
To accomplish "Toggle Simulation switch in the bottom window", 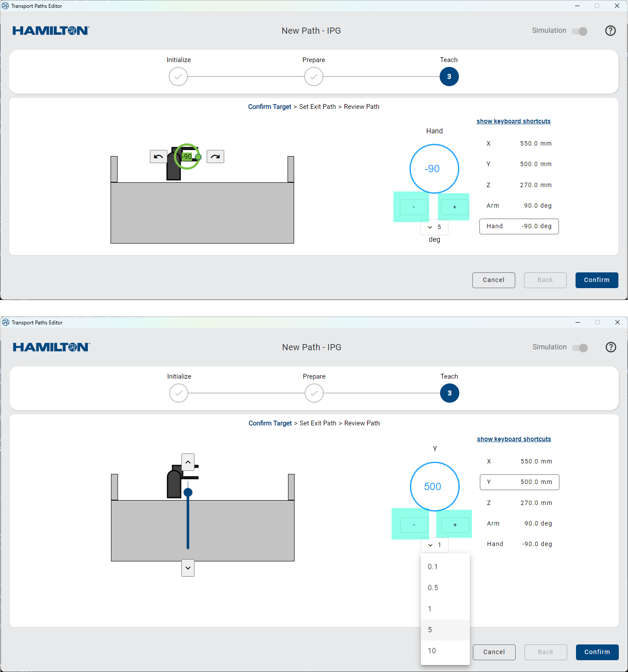I will point(580,348).
